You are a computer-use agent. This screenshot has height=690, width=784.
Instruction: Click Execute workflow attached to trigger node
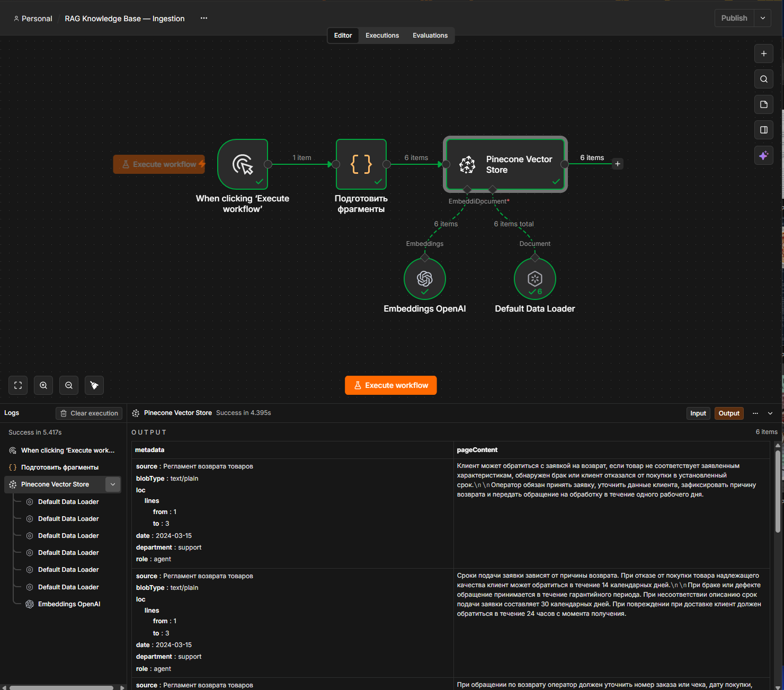pos(159,164)
